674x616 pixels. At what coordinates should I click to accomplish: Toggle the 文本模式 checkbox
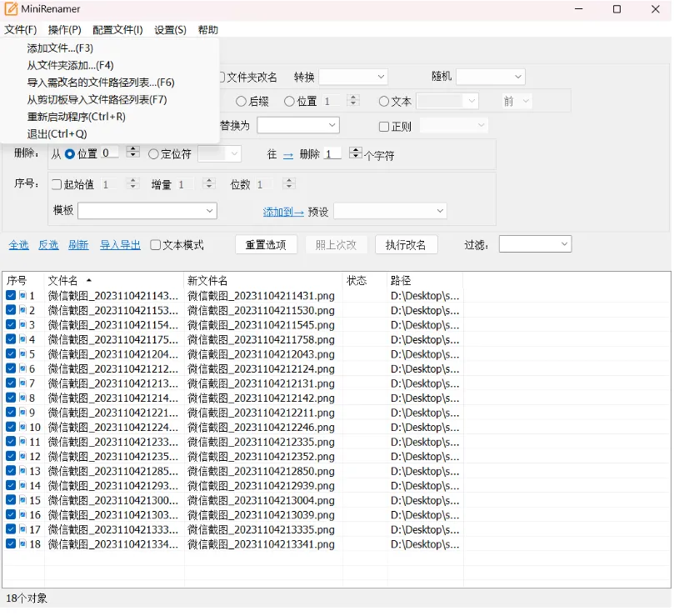155,245
